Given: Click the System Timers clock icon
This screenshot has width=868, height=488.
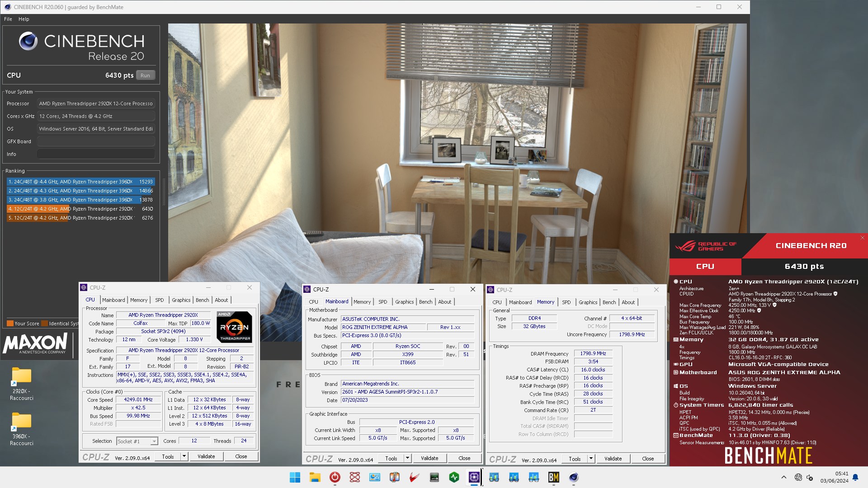Looking at the screenshot, I should (x=676, y=405).
